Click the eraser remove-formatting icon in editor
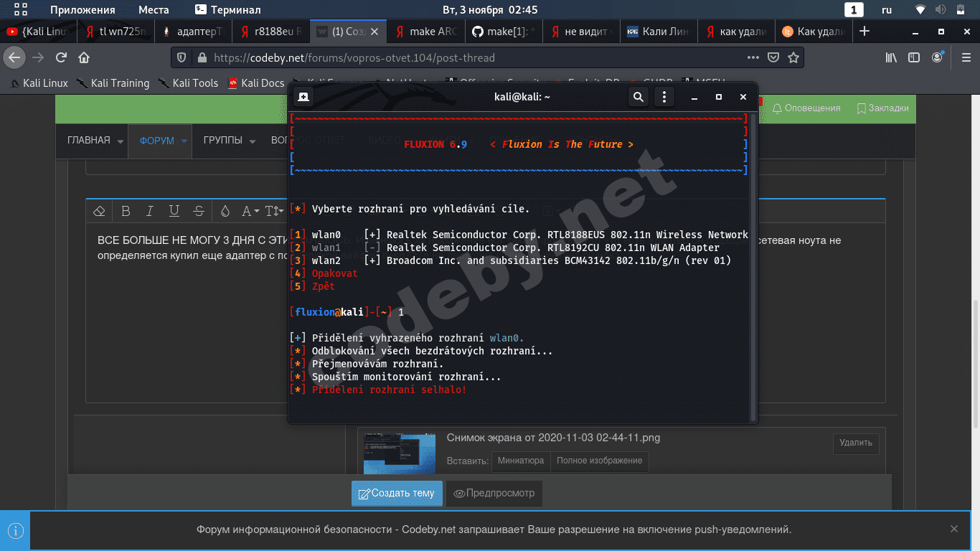 (100, 211)
